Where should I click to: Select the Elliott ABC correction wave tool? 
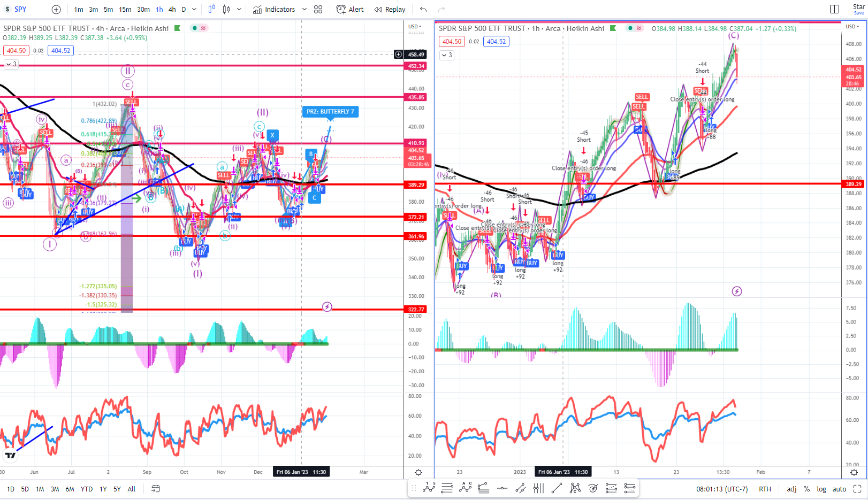pos(466,488)
